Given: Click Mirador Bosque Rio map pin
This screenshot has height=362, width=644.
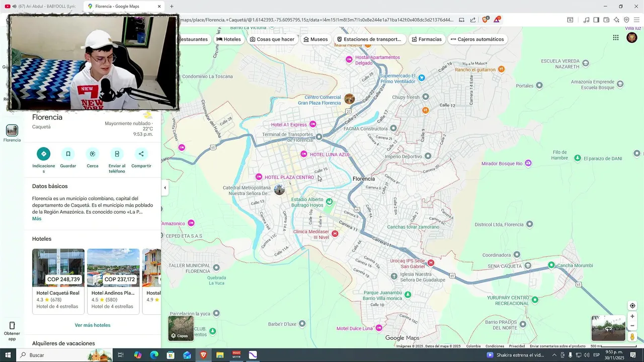Looking at the screenshot, I should coord(528,163).
